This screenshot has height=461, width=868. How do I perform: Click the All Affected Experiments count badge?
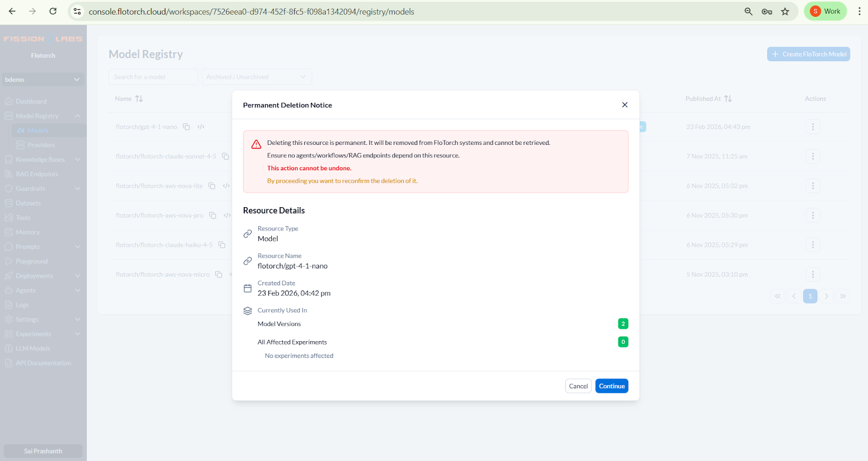(x=623, y=342)
